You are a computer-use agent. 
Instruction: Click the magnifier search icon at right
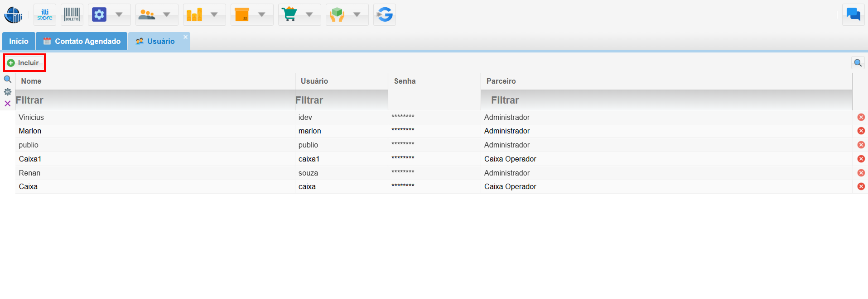click(x=858, y=63)
